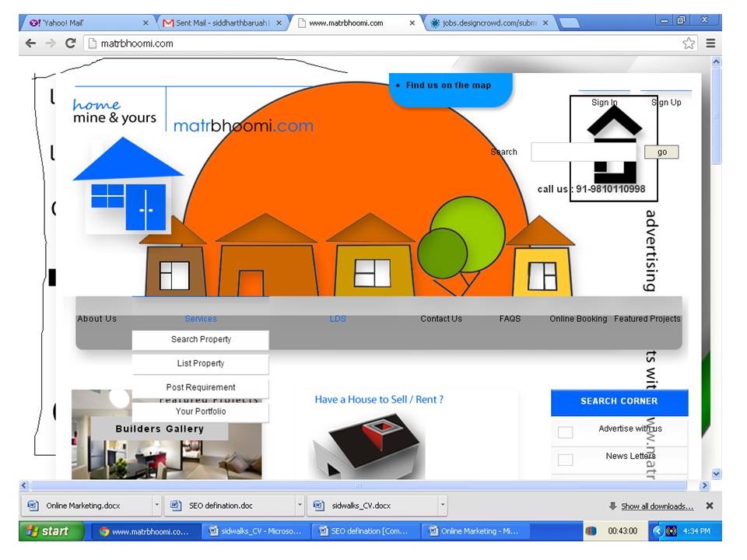Close the Yahoo! Mail tab
This screenshot has height=560, width=747.
pyautogui.click(x=146, y=23)
